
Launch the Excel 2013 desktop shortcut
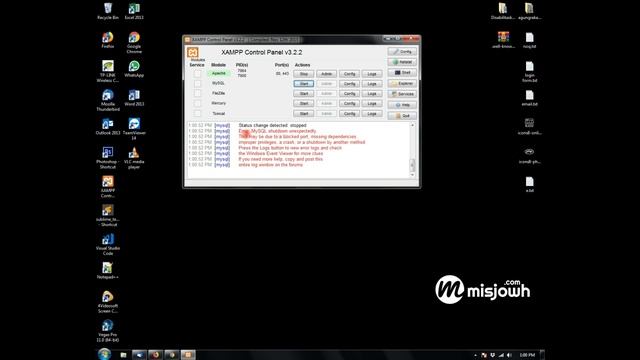click(x=134, y=11)
